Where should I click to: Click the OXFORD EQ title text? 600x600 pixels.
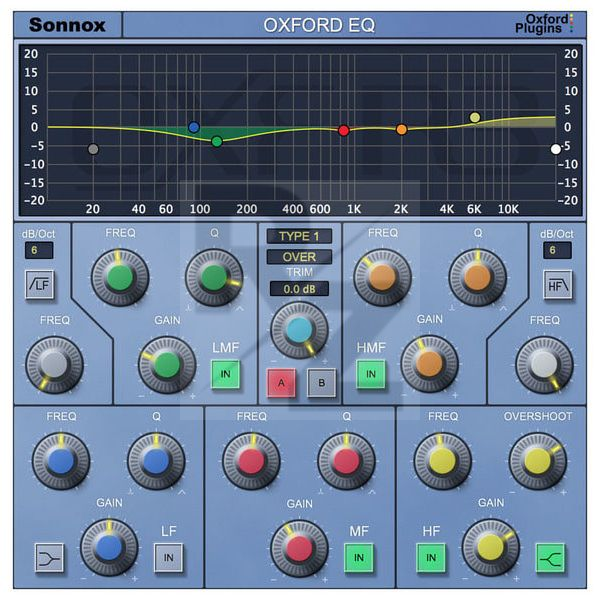[319, 25]
